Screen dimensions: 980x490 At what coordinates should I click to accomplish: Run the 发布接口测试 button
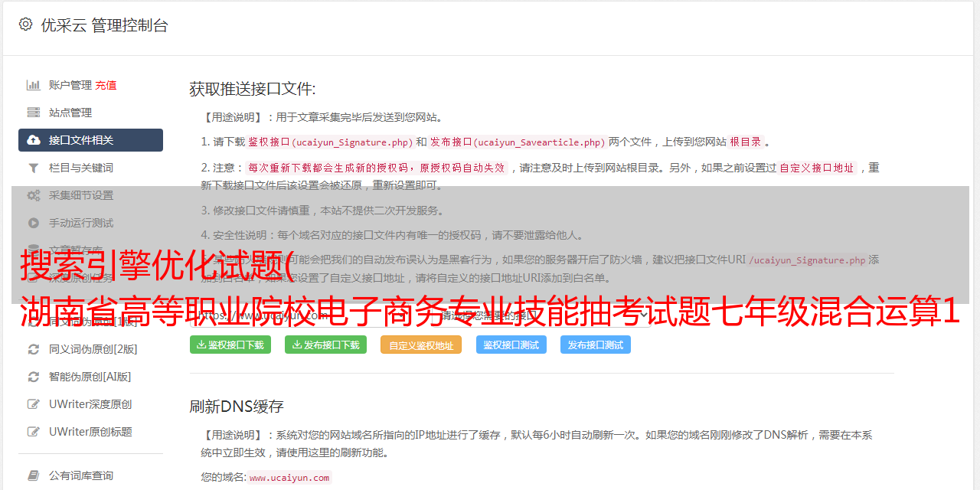click(x=596, y=345)
